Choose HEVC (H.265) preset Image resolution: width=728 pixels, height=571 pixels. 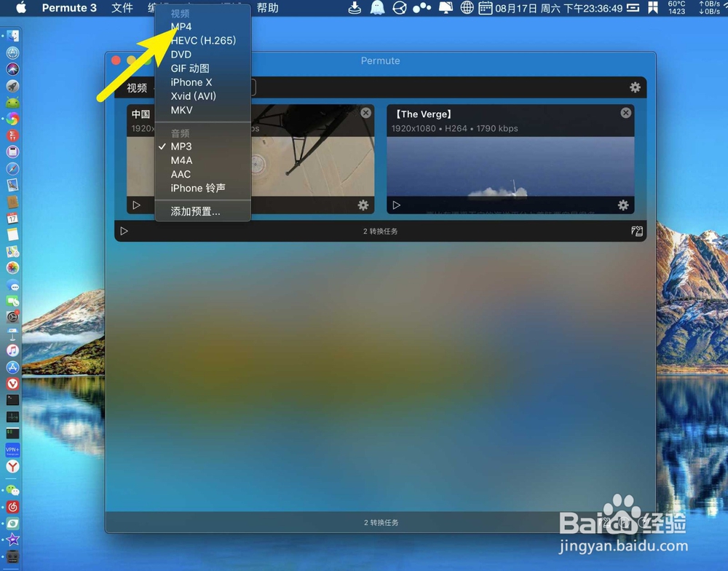pyautogui.click(x=203, y=40)
